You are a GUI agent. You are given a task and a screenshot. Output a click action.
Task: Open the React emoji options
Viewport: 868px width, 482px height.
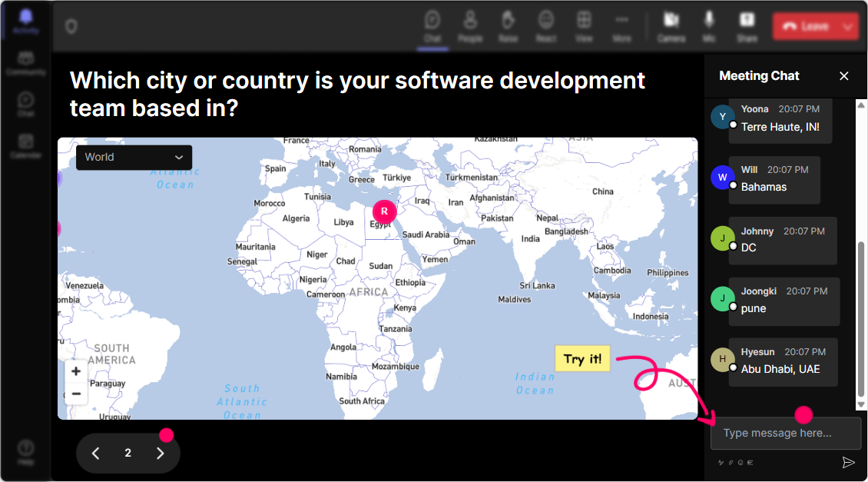[546, 27]
